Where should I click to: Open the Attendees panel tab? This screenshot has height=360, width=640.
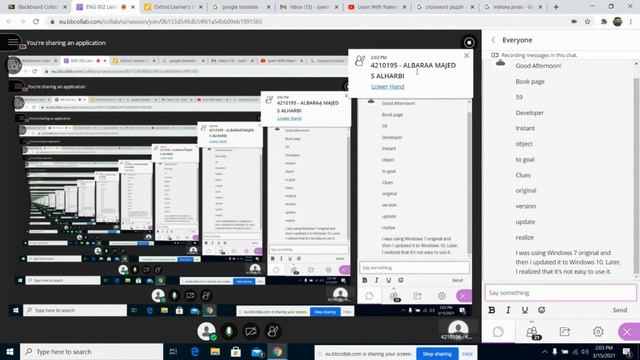coord(532,332)
